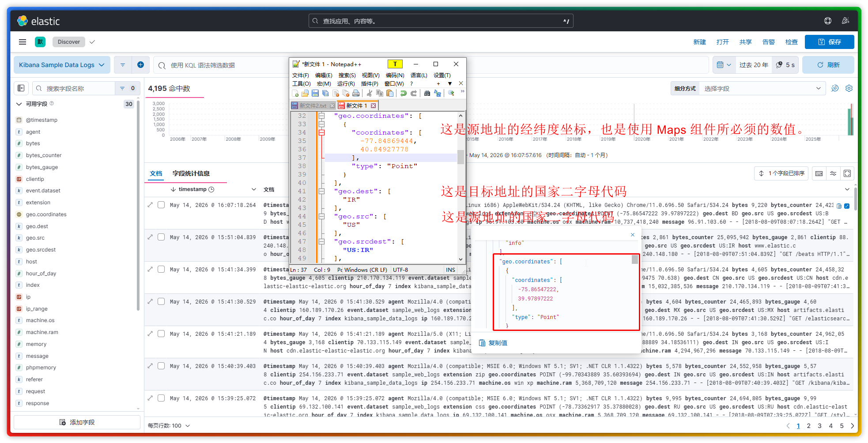868x443 pixels.
Task: Open the 每页行数 100 rows dropdown
Action: click(x=169, y=426)
